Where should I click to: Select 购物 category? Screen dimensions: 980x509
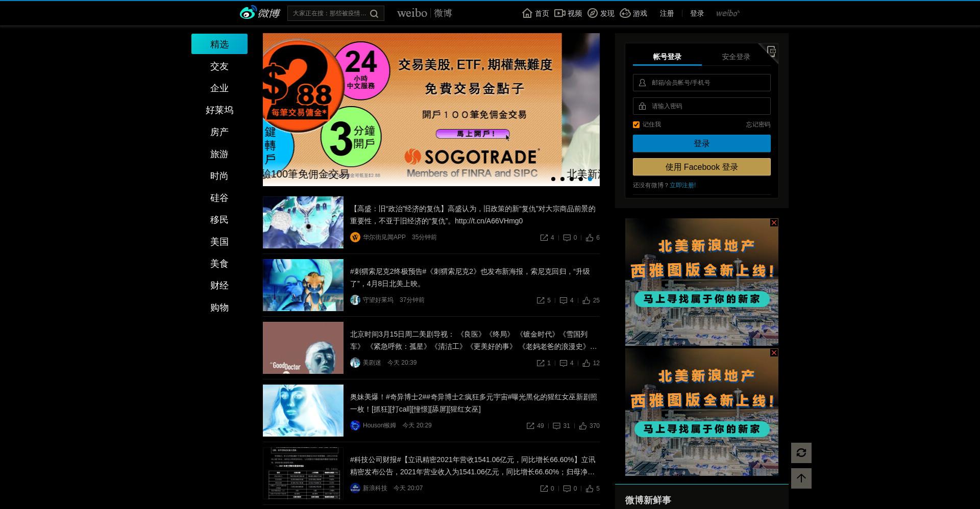pyautogui.click(x=219, y=308)
